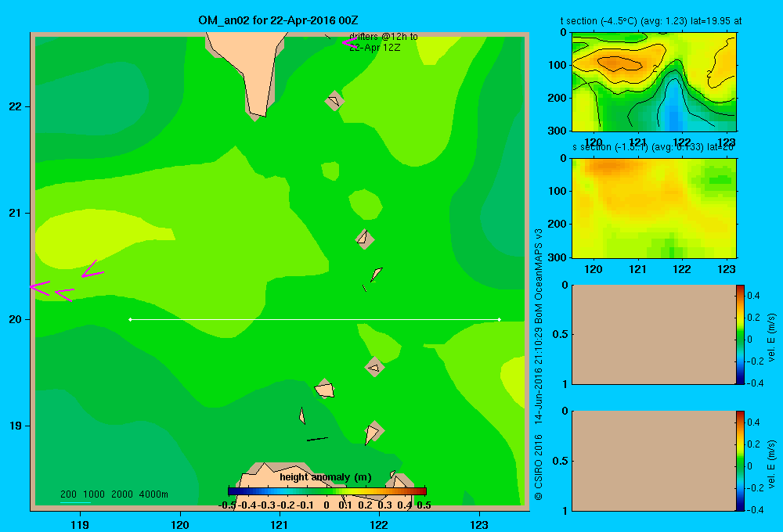This screenshot has width=783, height=532.
Task: Click the 'height anomaly (m)' label
Action: pyautogui.click(x=326, y=477)
